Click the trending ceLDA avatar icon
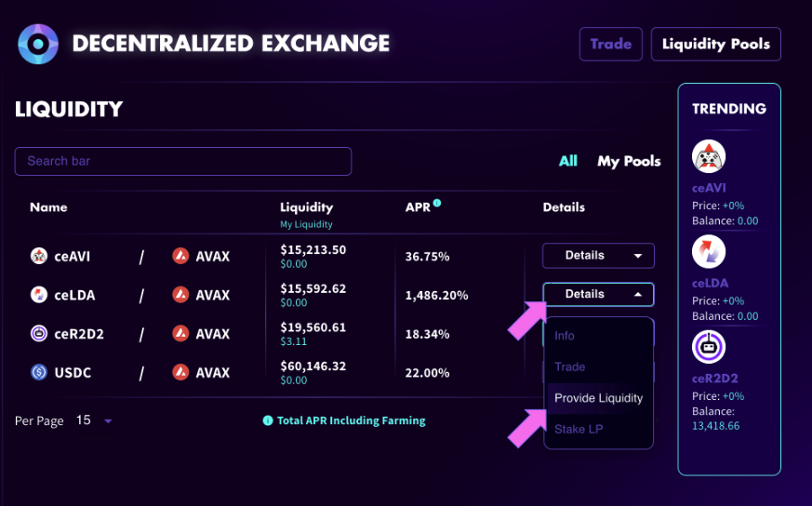The height and width of the screenshot is (506, 812). [709, 252]
